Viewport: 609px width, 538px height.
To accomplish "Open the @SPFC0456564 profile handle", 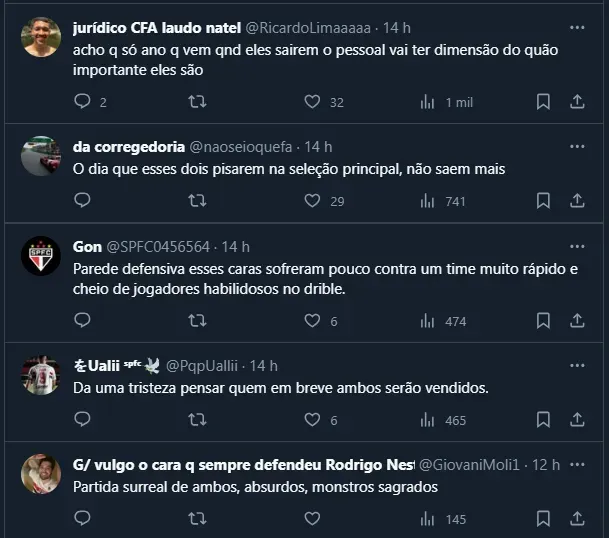I will pos(158,247).
